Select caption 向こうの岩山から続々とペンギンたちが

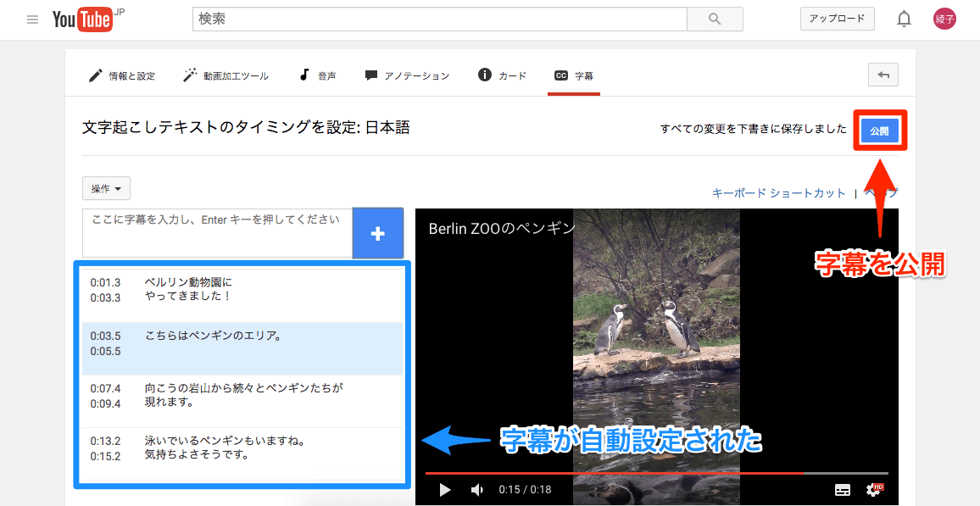[242, 401]
